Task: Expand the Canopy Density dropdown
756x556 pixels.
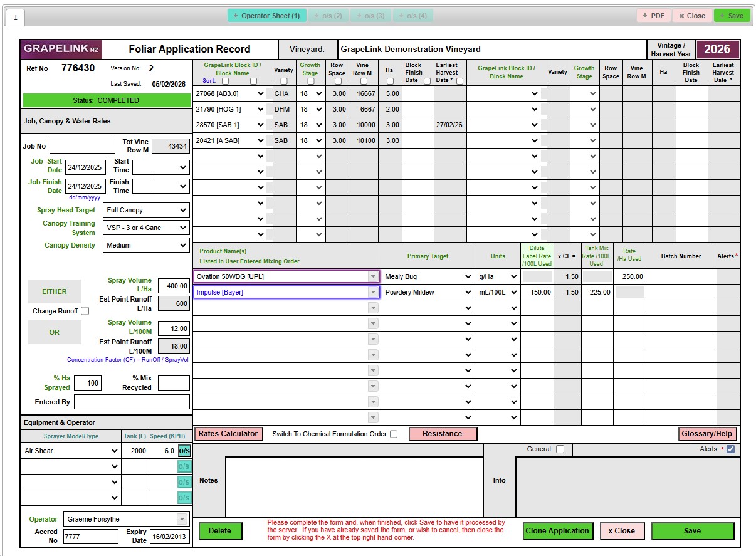Action: [146, 245]
